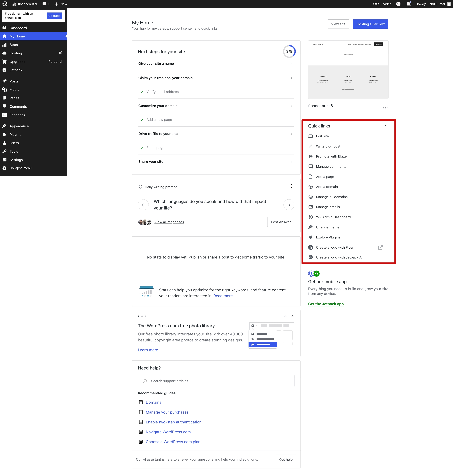Click the Tools wrench icon

pyautogui.click(x=4, y=152)
